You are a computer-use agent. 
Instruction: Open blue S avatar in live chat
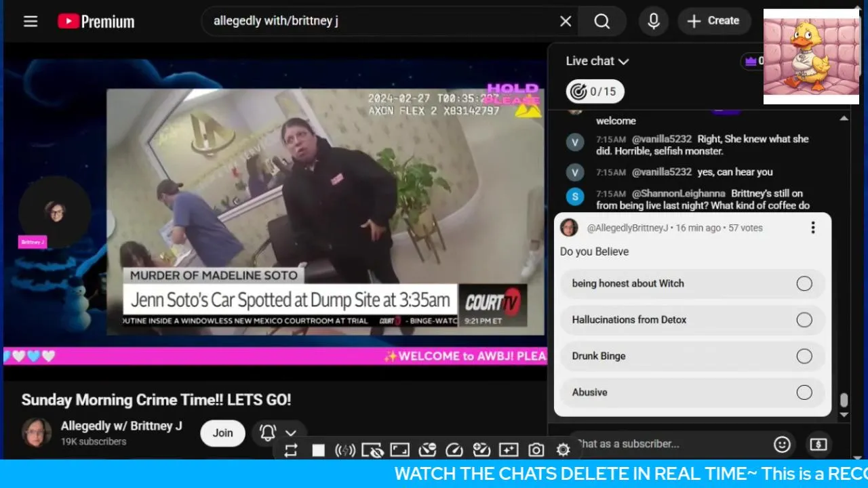tap(575, 197)
